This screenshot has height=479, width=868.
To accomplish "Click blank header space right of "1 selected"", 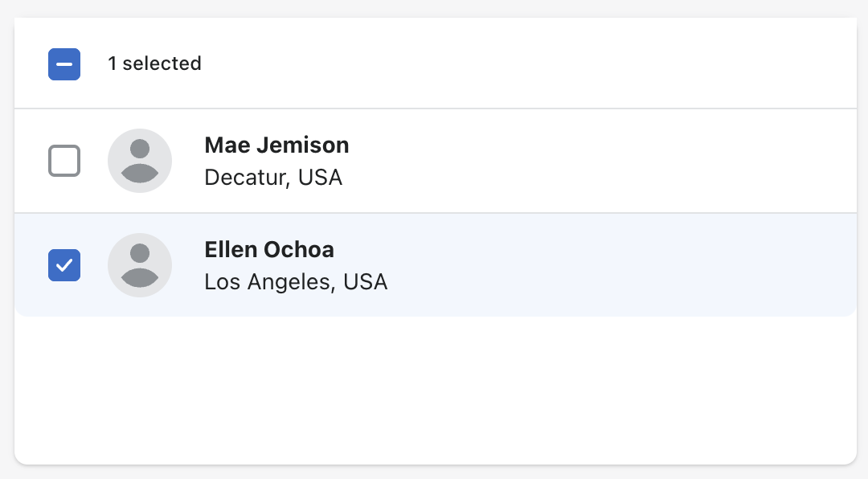I will click(x=522, y=63).
